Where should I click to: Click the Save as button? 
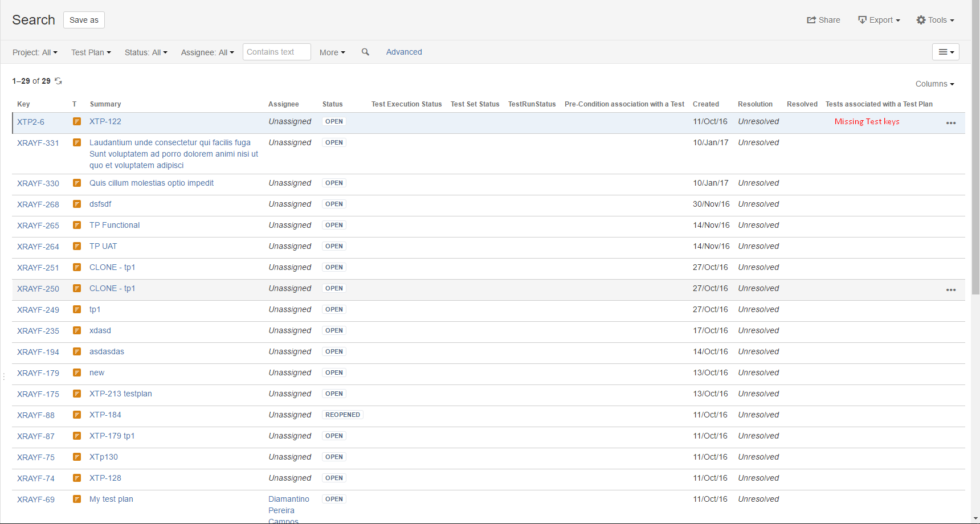(84, 20)
